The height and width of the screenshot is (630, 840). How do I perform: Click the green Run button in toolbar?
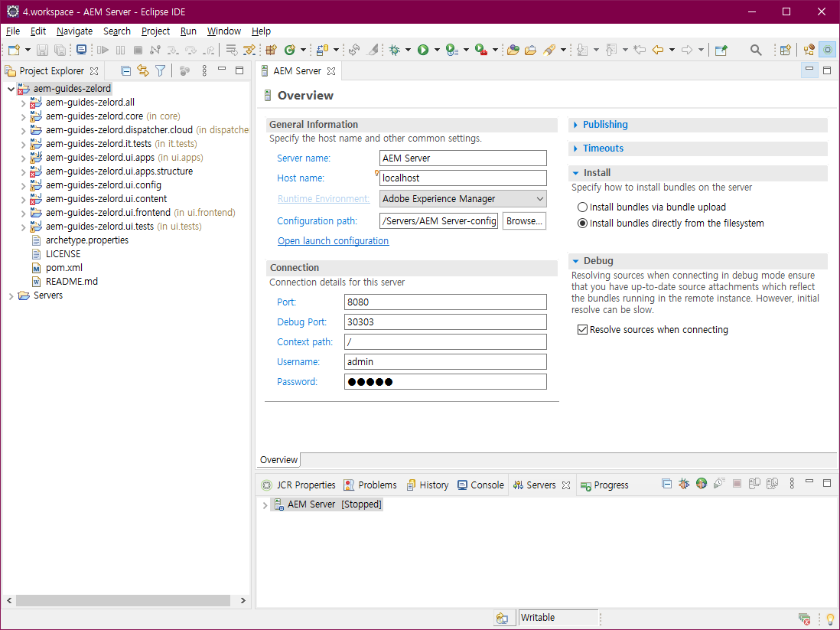pyautogui.click(x=423, y=50)
